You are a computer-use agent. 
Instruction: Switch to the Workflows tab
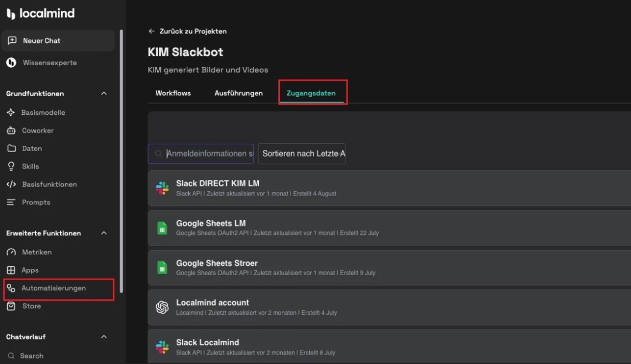point(173,93)
